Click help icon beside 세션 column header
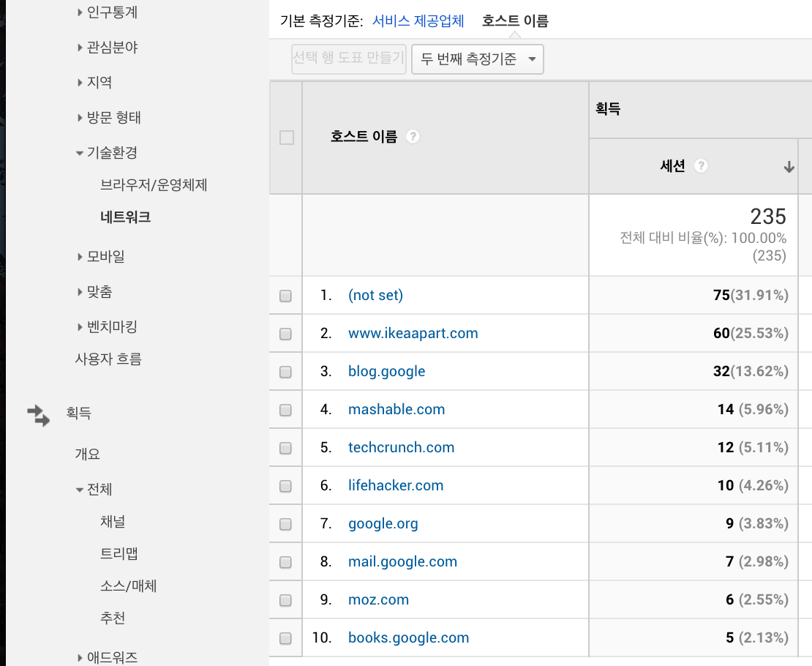Screen dimensions: 812x666 701,166
